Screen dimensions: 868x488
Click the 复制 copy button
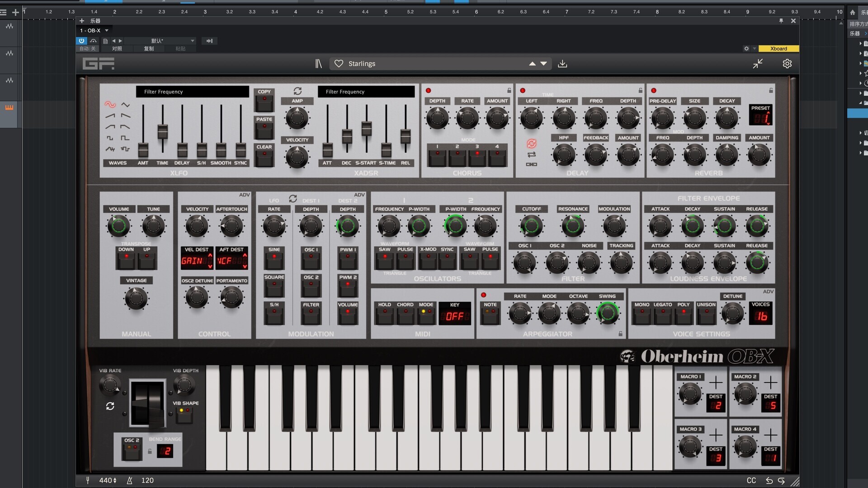click(149, 48)
